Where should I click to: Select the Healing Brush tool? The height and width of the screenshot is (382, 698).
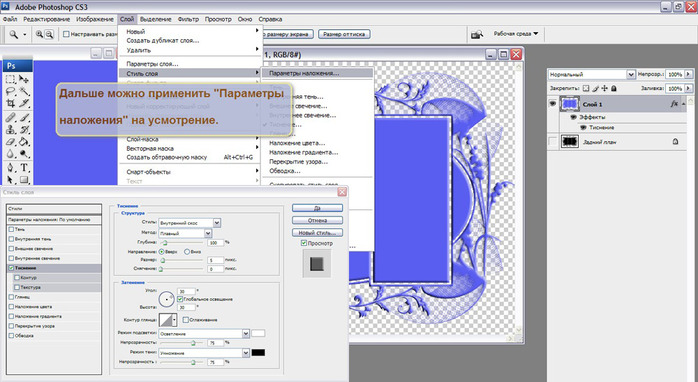click(x=10, y=118)
